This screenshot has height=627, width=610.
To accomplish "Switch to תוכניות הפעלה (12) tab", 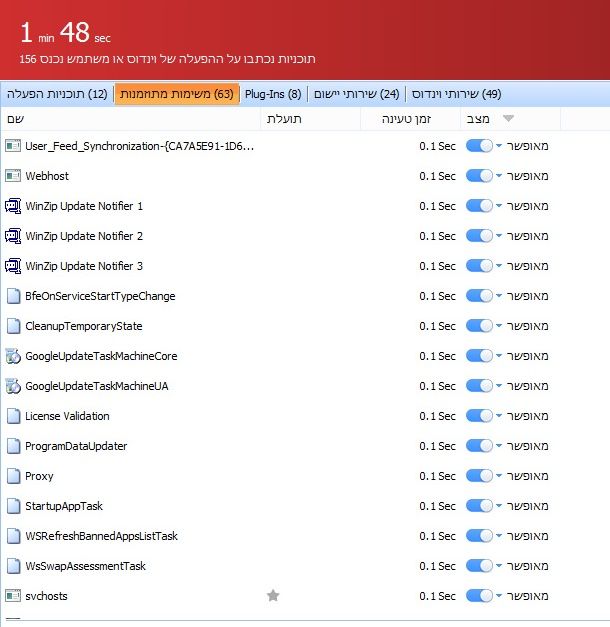I will click(x=57, y=94).
